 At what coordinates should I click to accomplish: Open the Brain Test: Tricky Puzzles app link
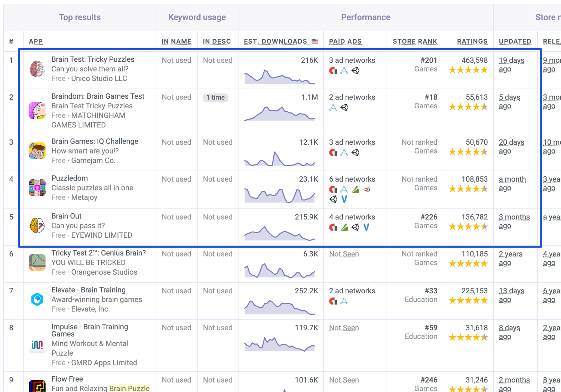pos(93,59)
